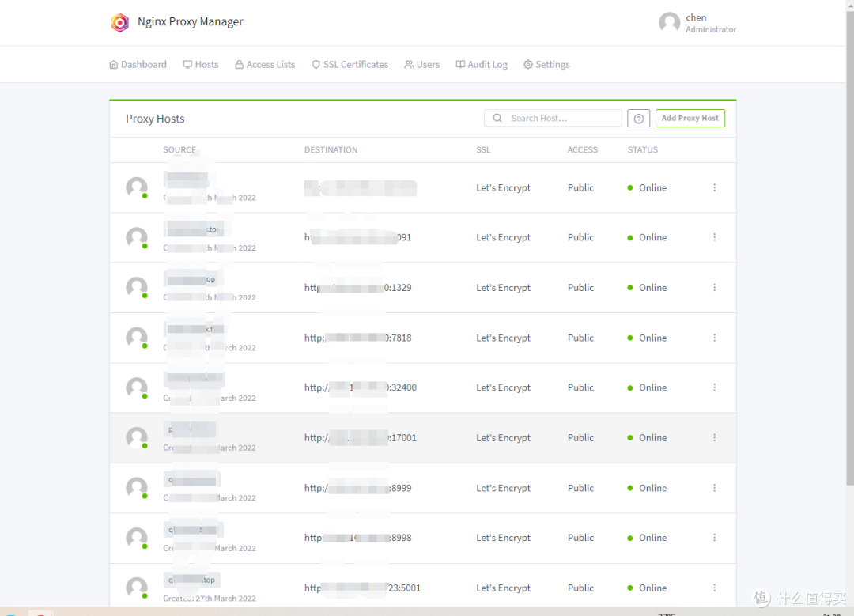
Task: Click the magnifier icon in search box
Action: click(x=497, y=119)
